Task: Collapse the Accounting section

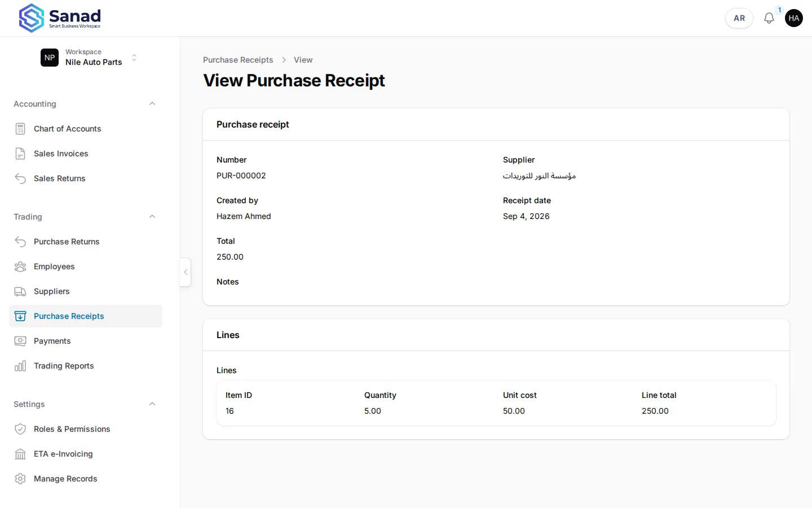Action: point(152,104)
